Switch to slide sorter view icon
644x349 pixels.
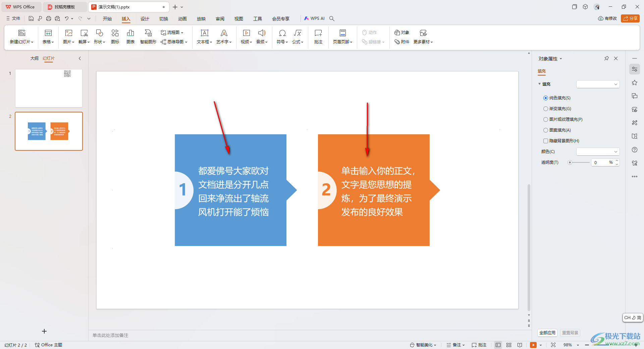point(509,345)
